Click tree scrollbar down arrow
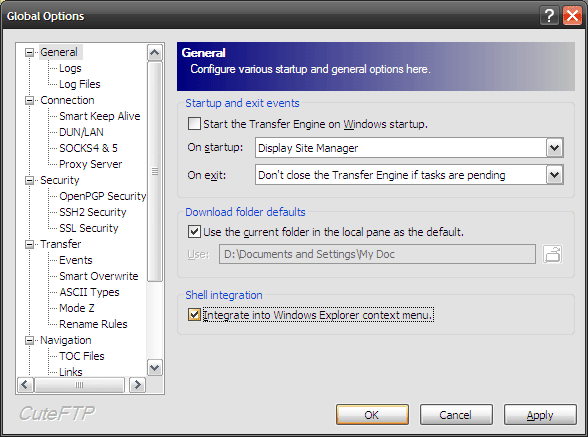Screen dimensions: 588x437 154,367
